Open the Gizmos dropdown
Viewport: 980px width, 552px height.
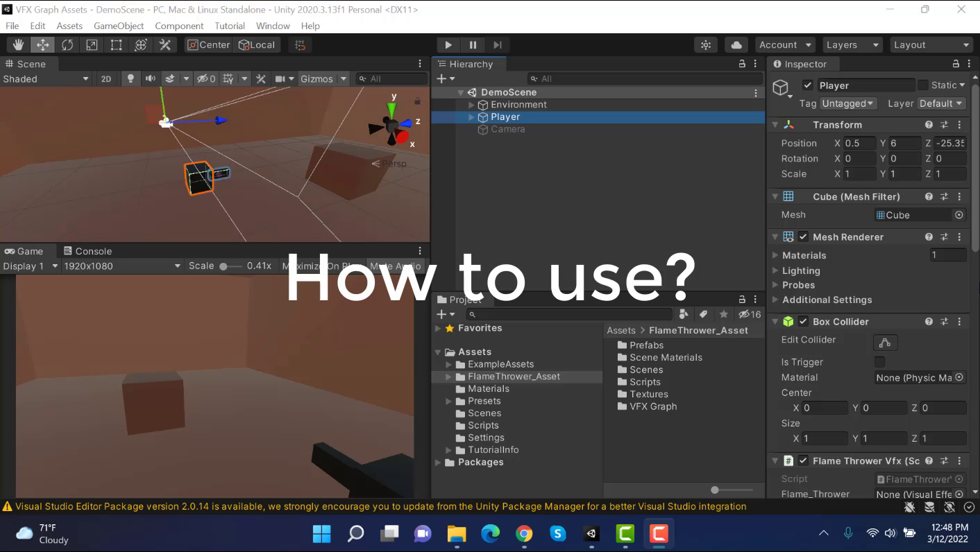(x=323, y=79)
